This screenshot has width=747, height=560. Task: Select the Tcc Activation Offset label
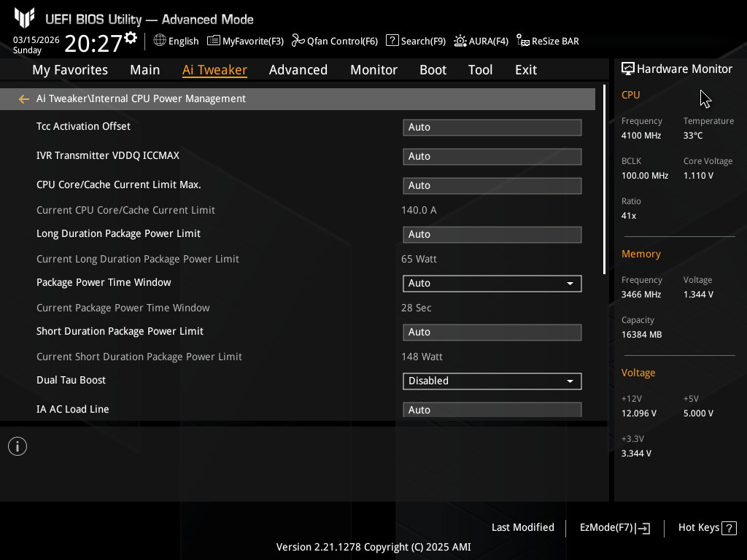point(83,126)
